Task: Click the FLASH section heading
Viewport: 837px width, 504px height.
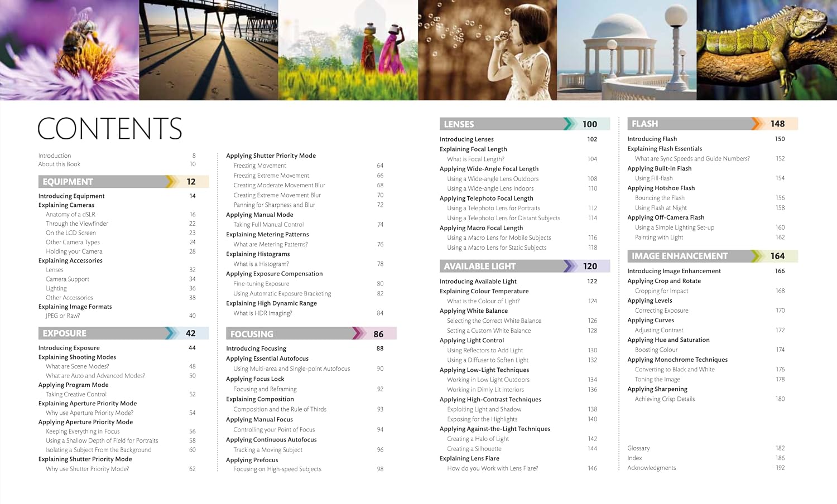Action: pos(713,124)
